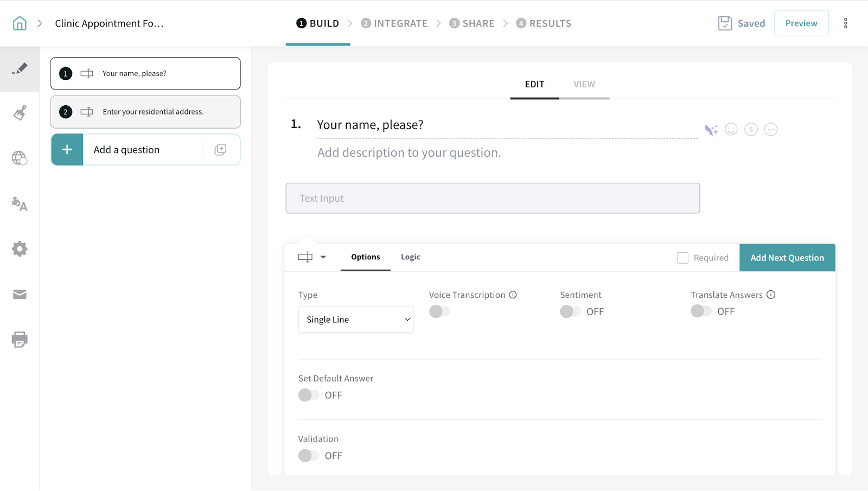Viewport: 868px width, 491px height.
Task: Open the design paintbrush sidebar icon
Action: tap(20, 113)
